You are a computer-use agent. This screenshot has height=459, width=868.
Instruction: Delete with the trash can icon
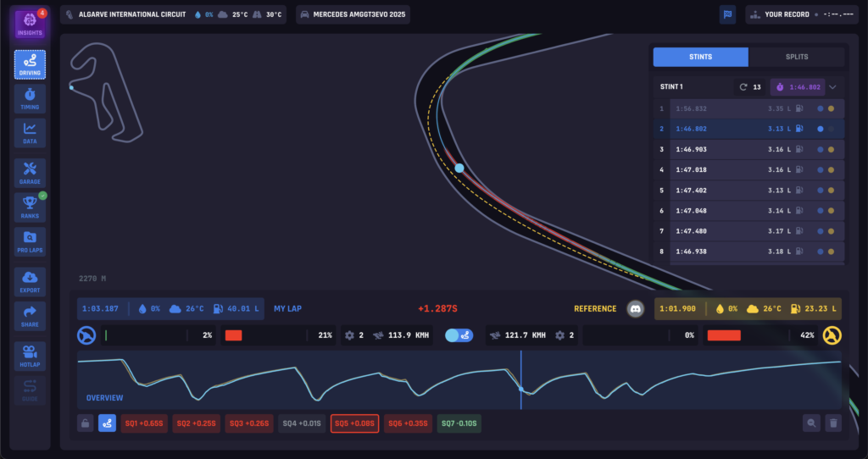(833, 423)
